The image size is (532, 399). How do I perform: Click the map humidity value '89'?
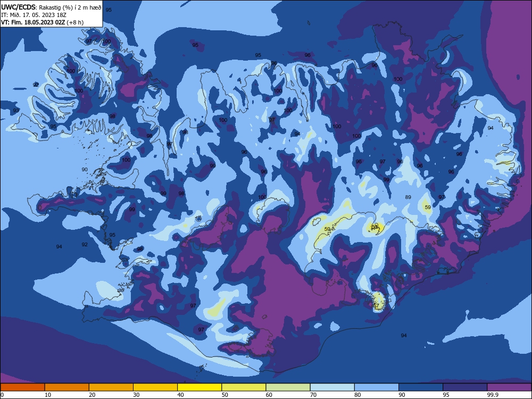(x=408, y=197)
